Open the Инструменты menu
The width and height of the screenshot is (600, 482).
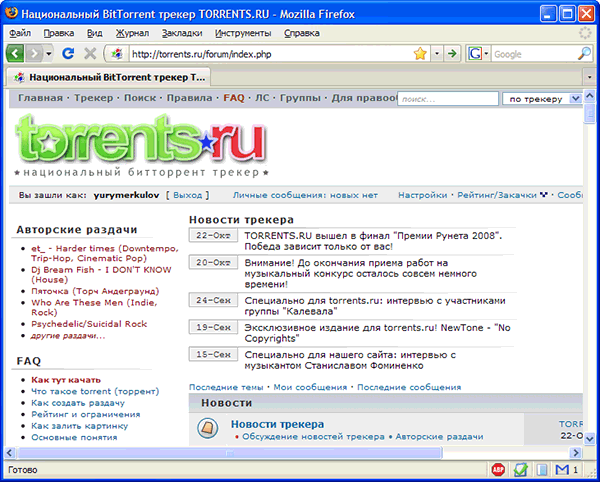coord(243,33)
